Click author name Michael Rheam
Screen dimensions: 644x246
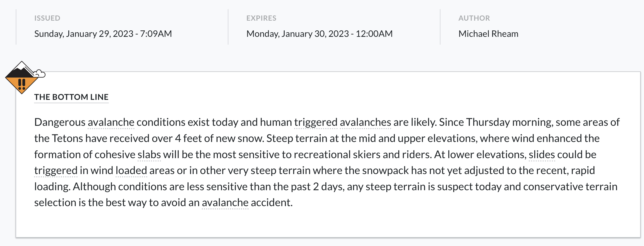488,34
